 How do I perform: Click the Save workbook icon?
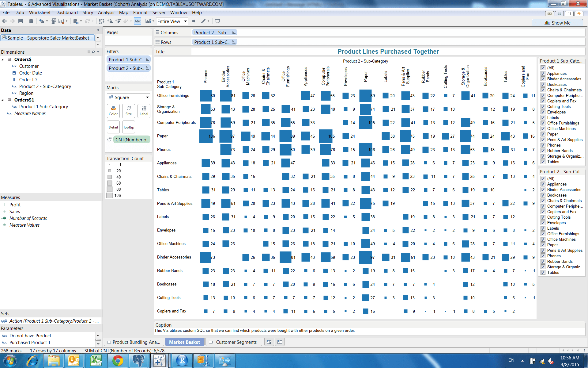[x=21, y=21]
